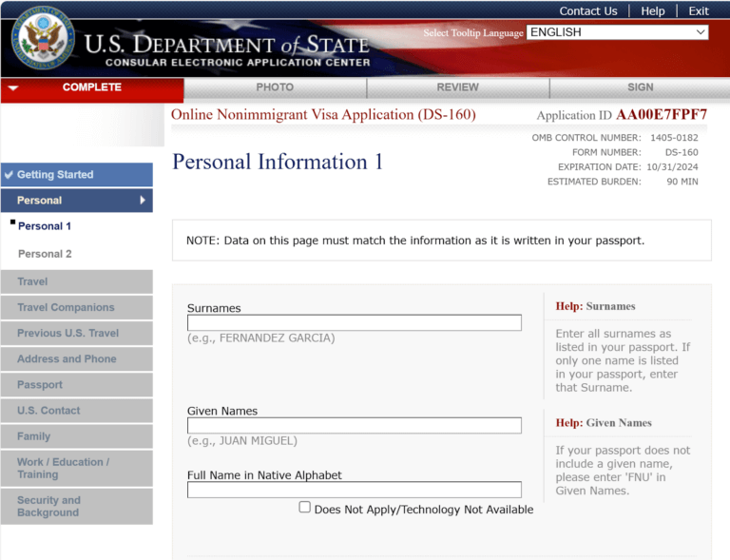Open Security and Background section

48,507
